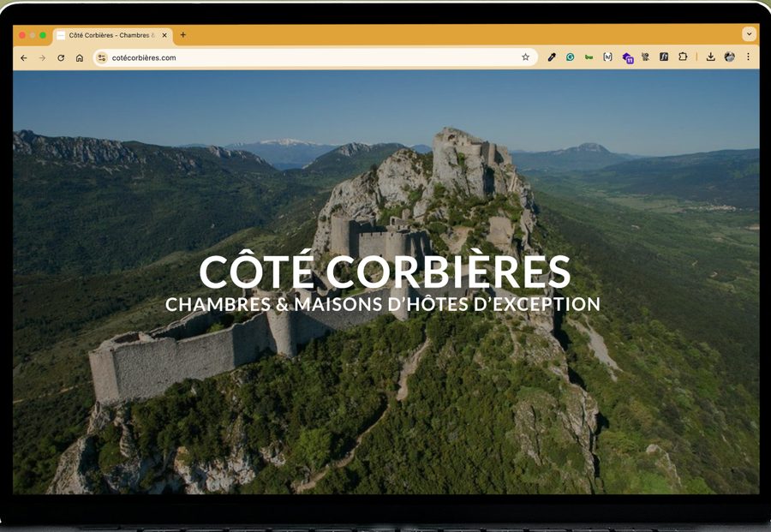Open the bracketed 'h/' extension

pos(607,57)
